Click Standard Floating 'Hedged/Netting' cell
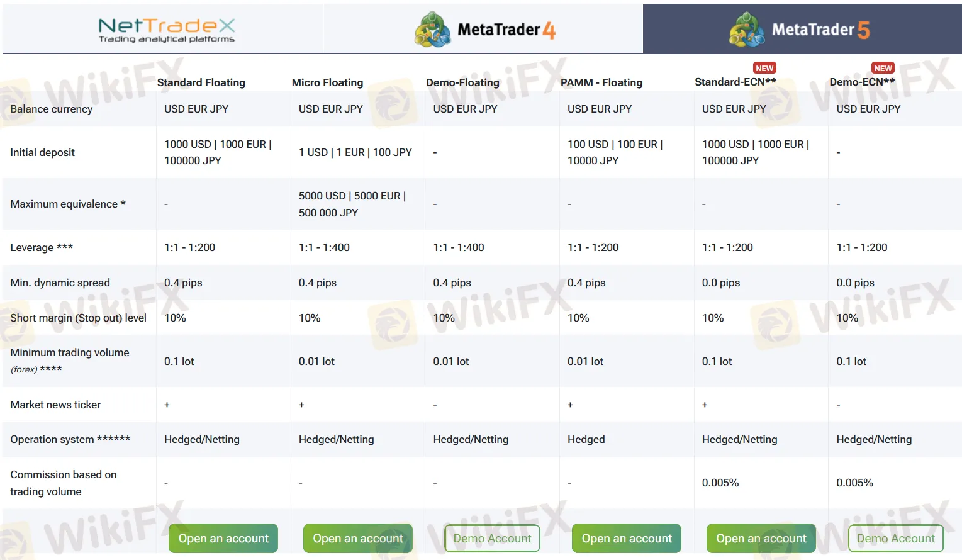 point(202,439)
